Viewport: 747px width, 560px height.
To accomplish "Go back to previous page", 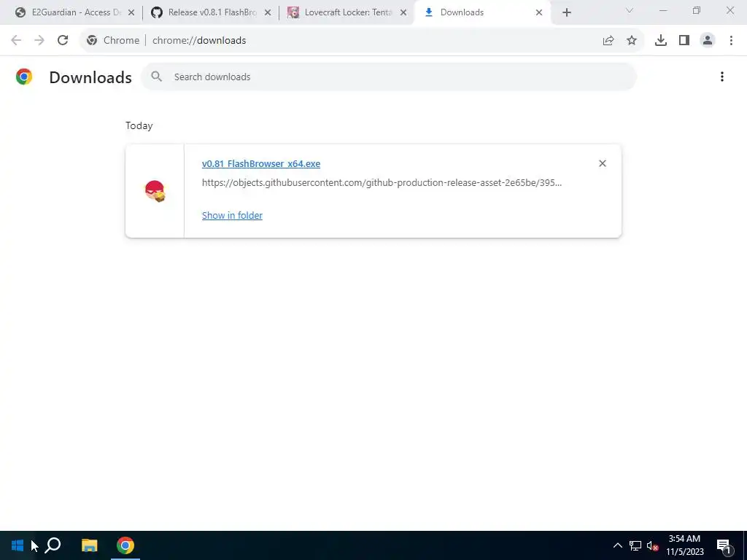I will pyautogui.click(x=16, y=41).
